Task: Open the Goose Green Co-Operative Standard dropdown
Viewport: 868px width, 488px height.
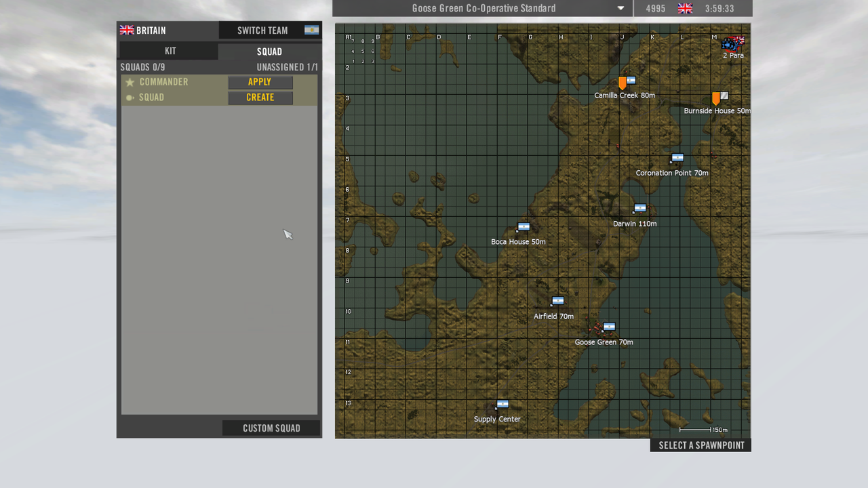Action: click(x=483, y=8)
